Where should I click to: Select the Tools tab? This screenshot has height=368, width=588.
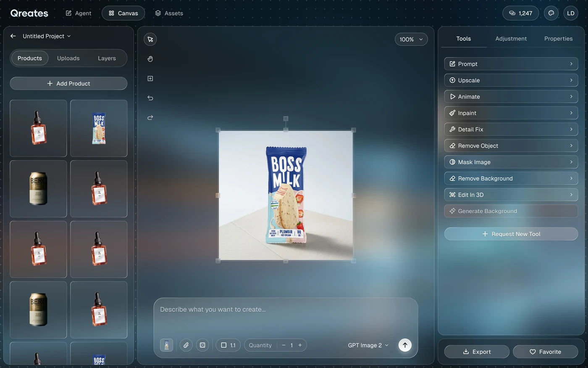464,39
